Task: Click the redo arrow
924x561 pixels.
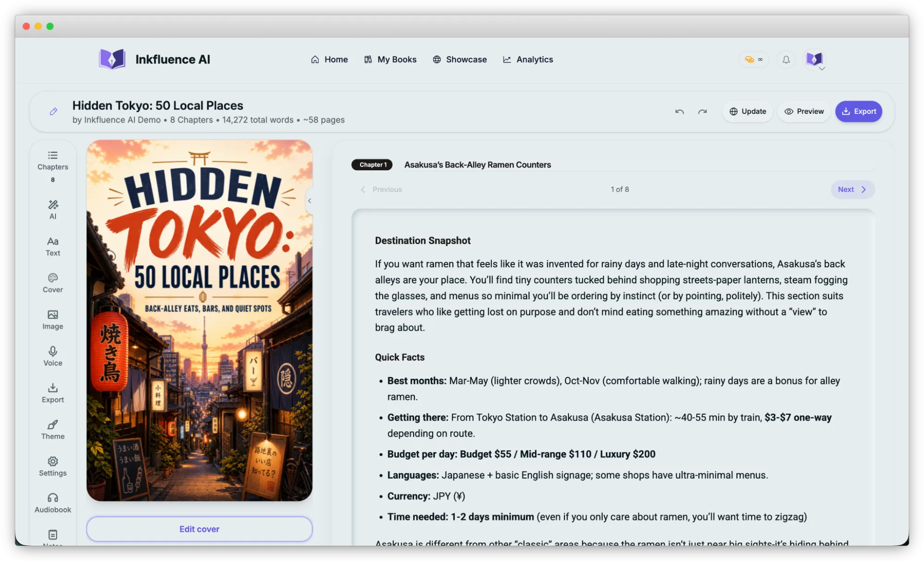Action: pos(702,111)
